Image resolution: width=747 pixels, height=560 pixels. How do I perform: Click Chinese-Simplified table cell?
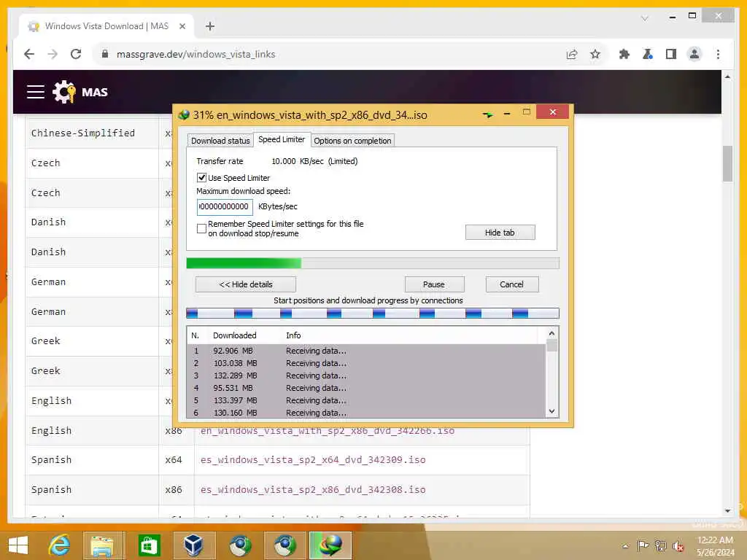pyautogui.click(x=92, y=133)
